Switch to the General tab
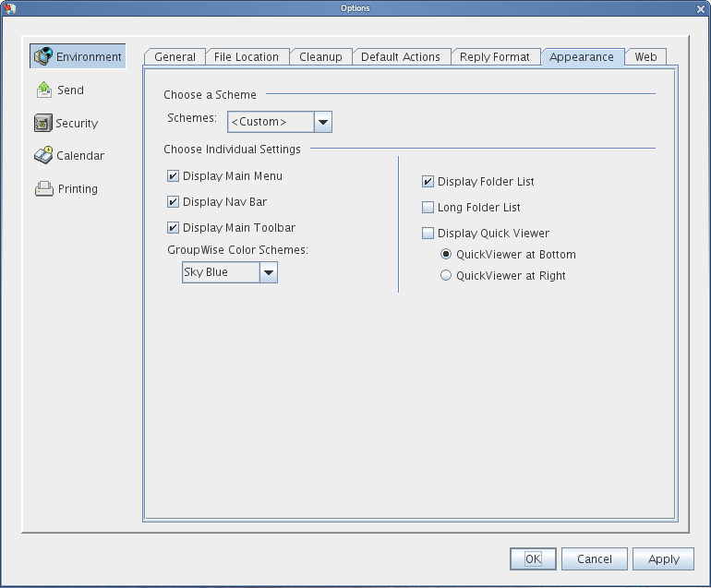Image resolution: width=711 pixels, height=588 pixels. click(x=175, y=56)
